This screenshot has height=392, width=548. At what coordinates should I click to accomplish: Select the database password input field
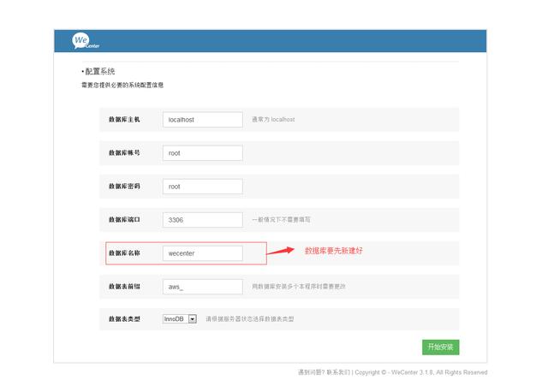point(203,187)
